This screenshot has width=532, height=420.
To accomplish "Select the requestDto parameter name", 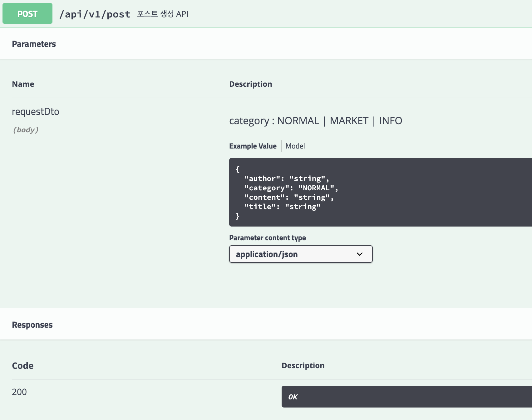I will (36, 111).
